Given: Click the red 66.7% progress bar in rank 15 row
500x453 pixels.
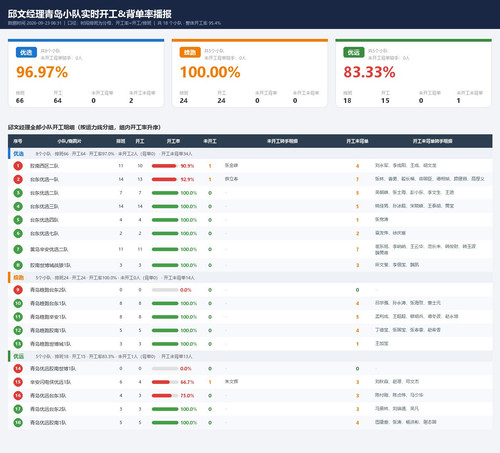Looking at the screenshot, I should coord(165,382).
